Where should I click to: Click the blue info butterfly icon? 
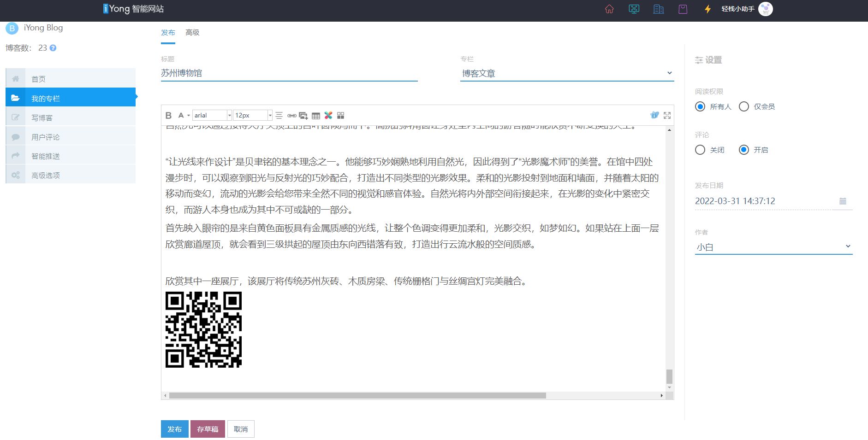point(654,115)
